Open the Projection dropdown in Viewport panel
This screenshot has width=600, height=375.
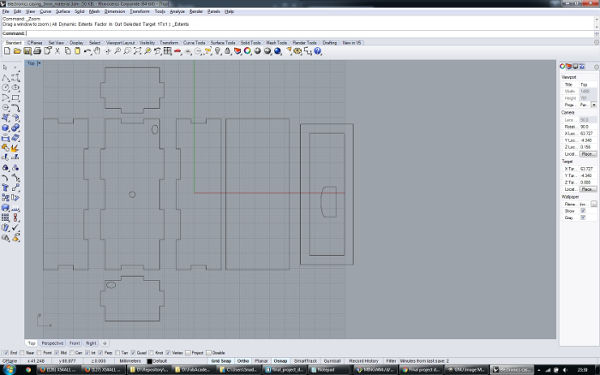[x=594, y=104]
